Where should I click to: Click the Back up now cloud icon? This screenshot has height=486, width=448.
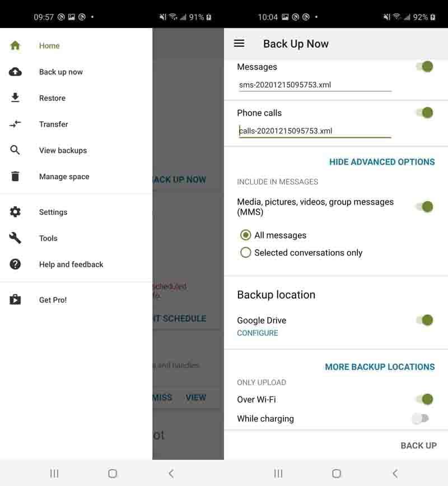click(x=15, y=72)
